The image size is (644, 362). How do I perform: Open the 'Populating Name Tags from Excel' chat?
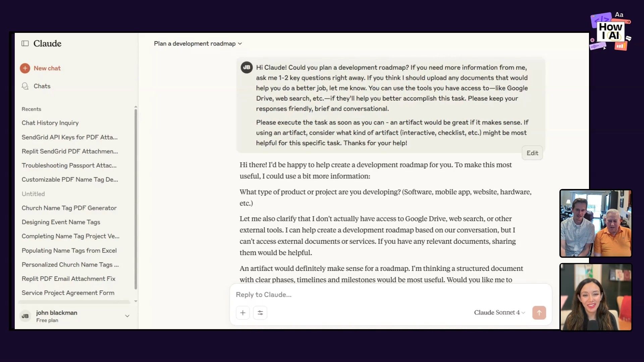tap(69, 251)
